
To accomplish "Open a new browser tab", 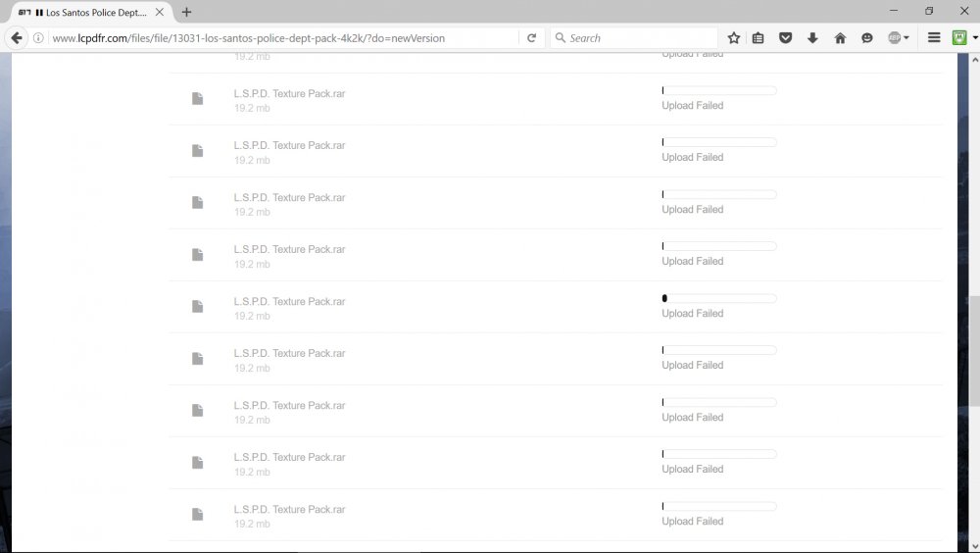I will [186, 12].
